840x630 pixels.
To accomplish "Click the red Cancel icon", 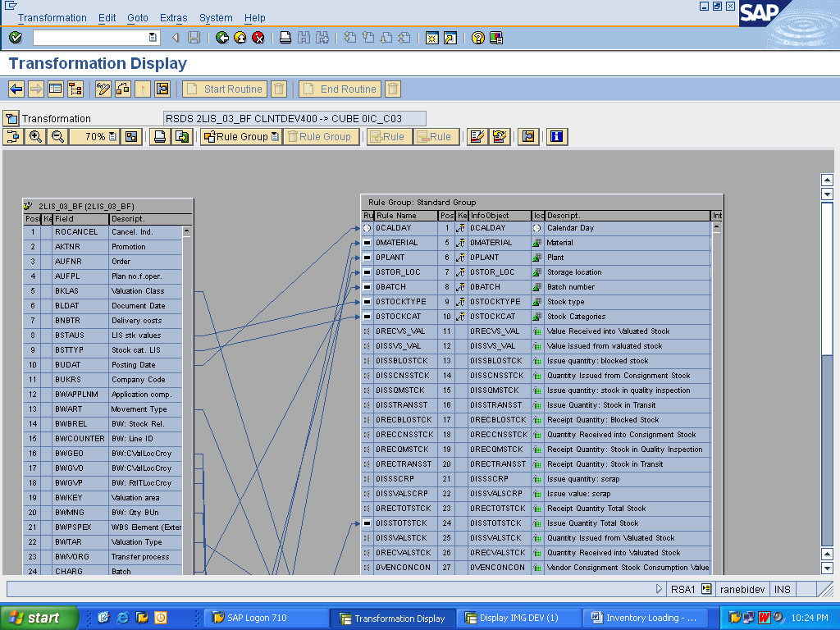I will coord(258,38).
